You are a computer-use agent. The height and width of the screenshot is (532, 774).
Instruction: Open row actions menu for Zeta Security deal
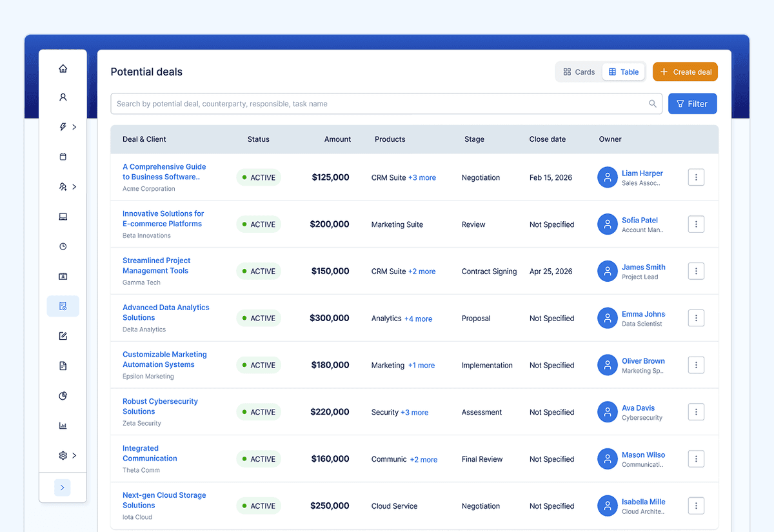[x=696, y=412]
